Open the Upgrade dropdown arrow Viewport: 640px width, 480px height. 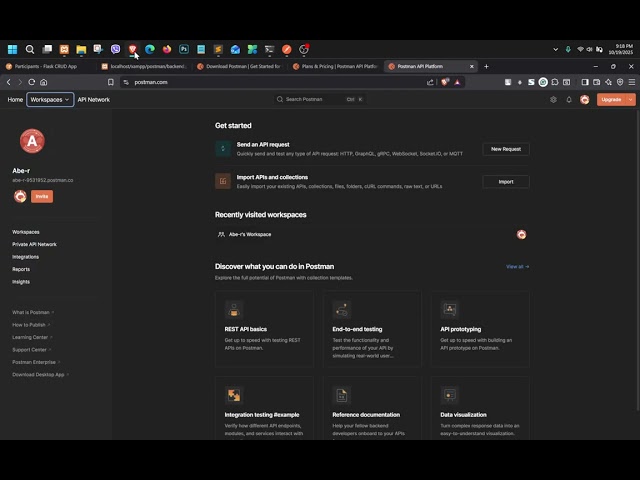coord(631,100)
